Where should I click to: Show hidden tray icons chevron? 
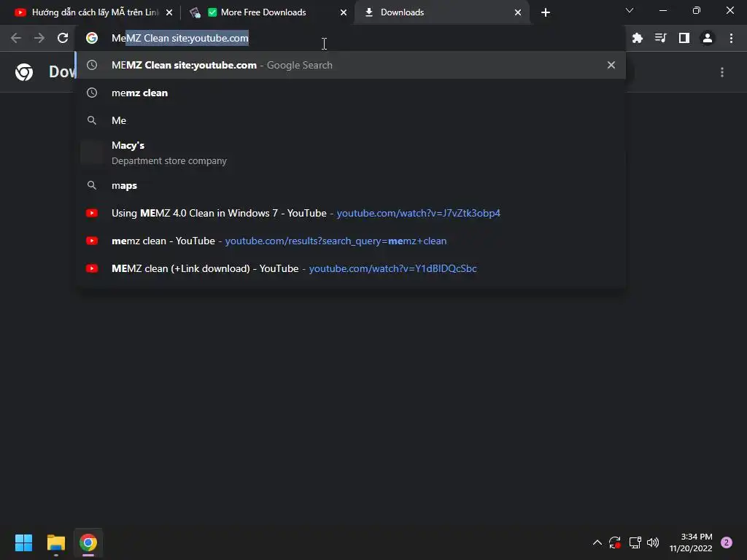(597, 542)
